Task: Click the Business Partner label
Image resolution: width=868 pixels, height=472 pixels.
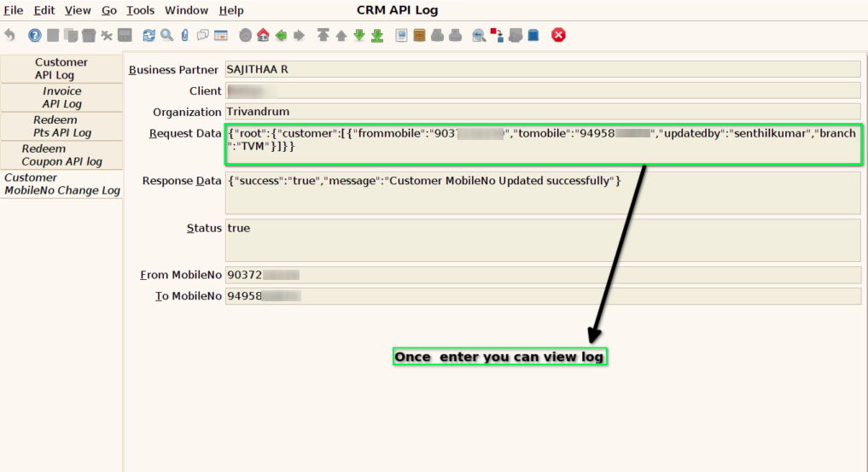Action: [173, 70]
